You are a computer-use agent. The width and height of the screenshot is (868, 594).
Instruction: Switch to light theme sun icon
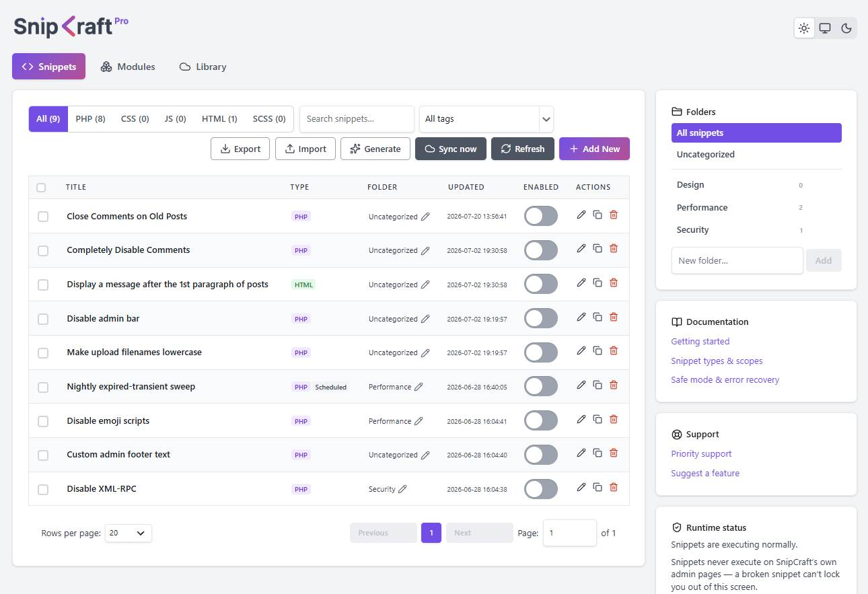coord(804,28)
